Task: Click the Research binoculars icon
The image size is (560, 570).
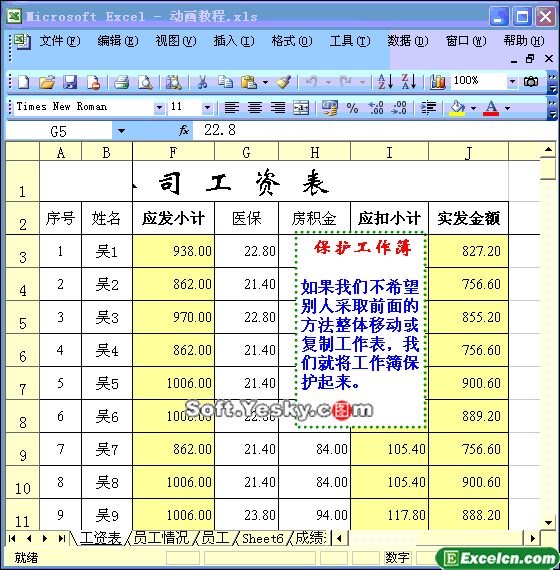Action: 173,82
